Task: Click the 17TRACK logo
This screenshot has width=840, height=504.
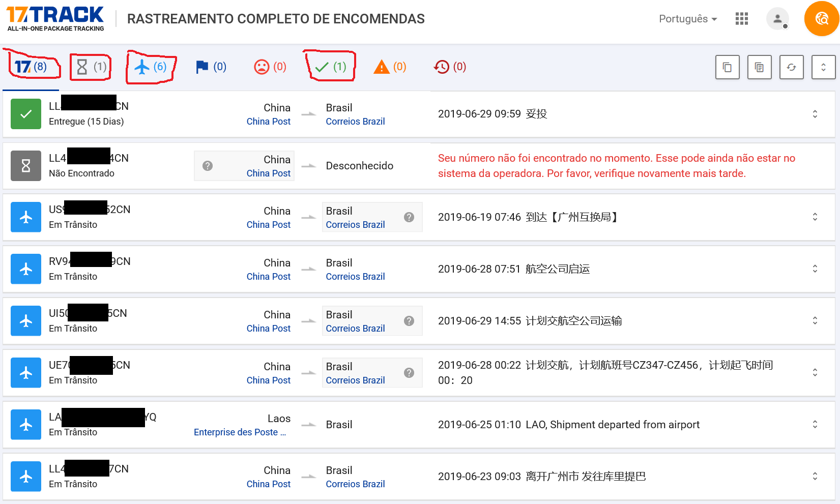Action: [55, 19]
